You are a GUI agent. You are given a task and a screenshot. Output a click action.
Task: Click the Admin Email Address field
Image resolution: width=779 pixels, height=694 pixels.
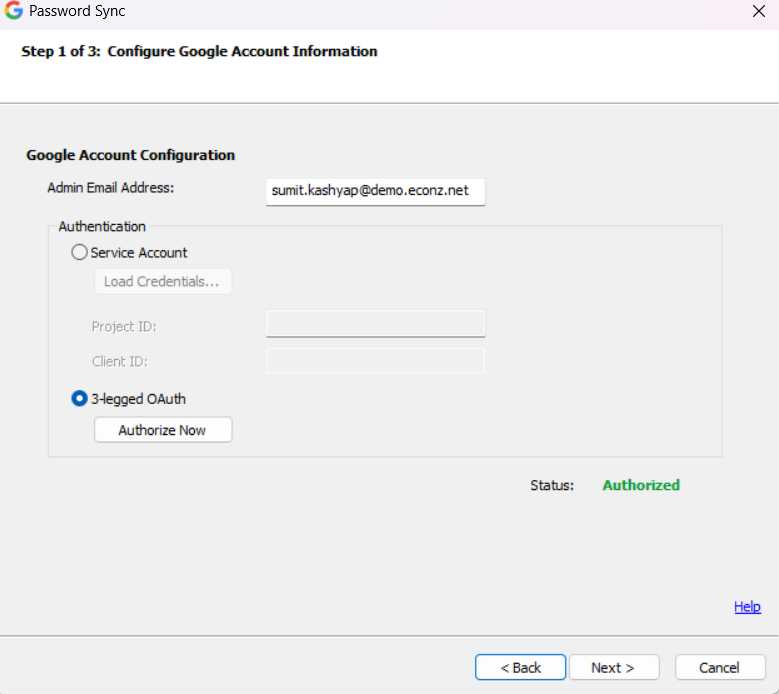pyautogui.click(x=376, y=191)
